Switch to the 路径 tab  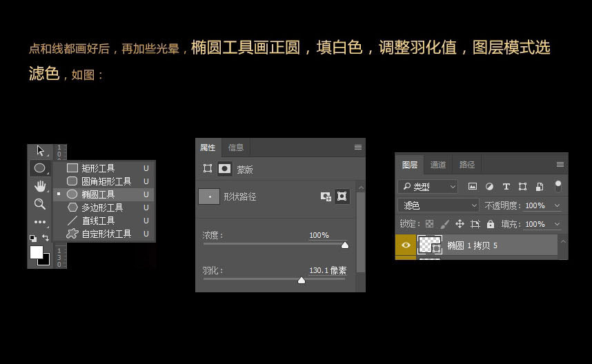tap(467, 165)
